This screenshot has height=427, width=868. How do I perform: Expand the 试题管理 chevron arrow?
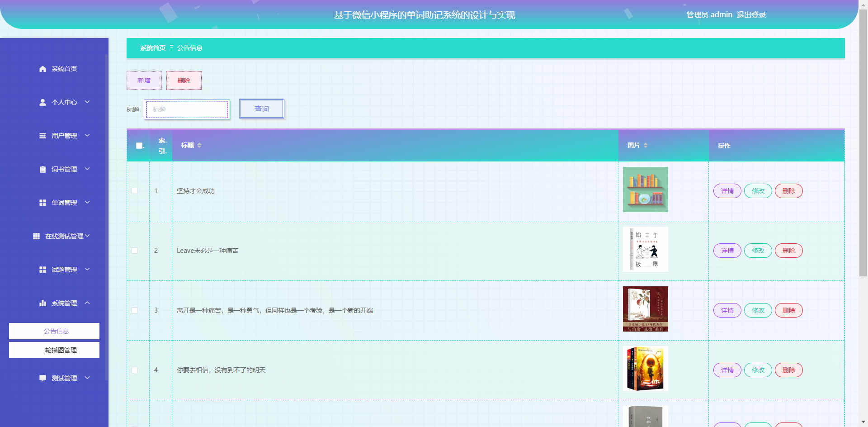click(87, 270)
